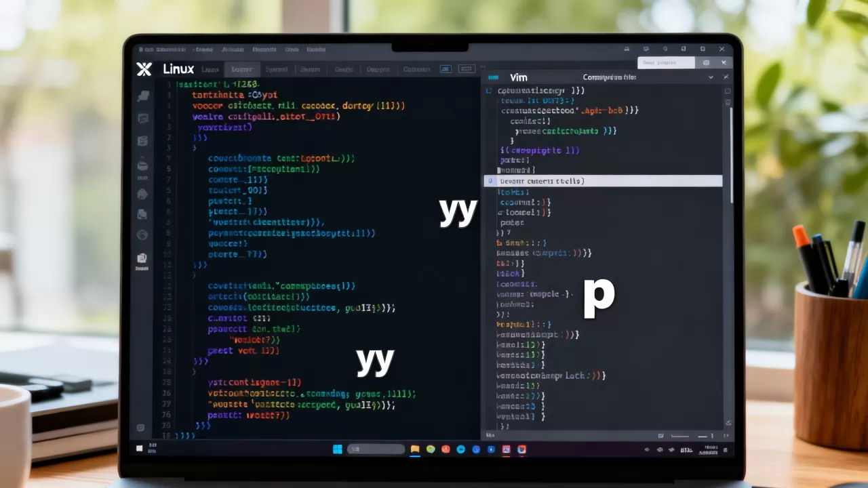Image resolution: width=868 pixels, height=488 pixels.
Task: Click the code line beginning "veaire"
Action: (x=266, y=117)
